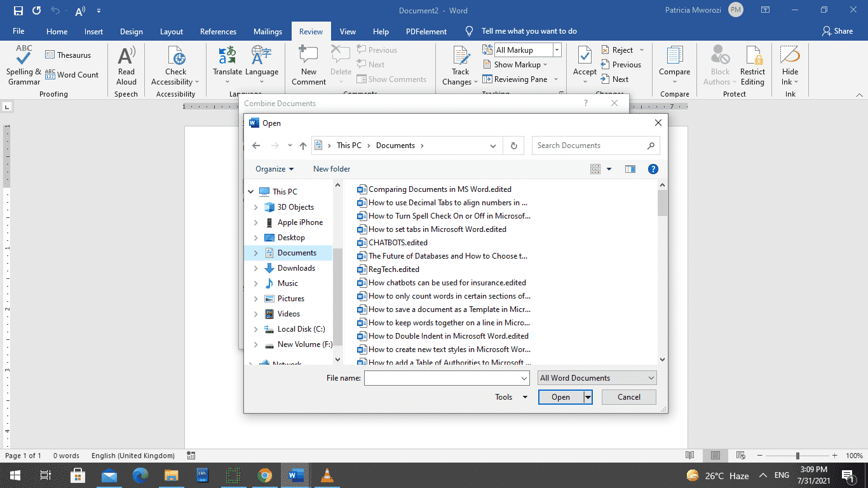The height and width of the screenshot is (488, 868).
Task: Open the All Word Documents file type dropdown
Action: pos(596,377)
